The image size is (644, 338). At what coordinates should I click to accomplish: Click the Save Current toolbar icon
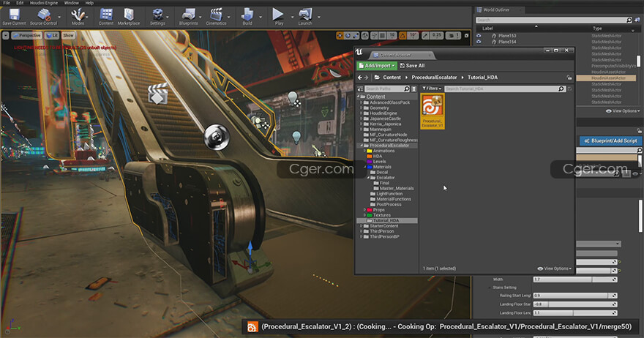[14, 17]
